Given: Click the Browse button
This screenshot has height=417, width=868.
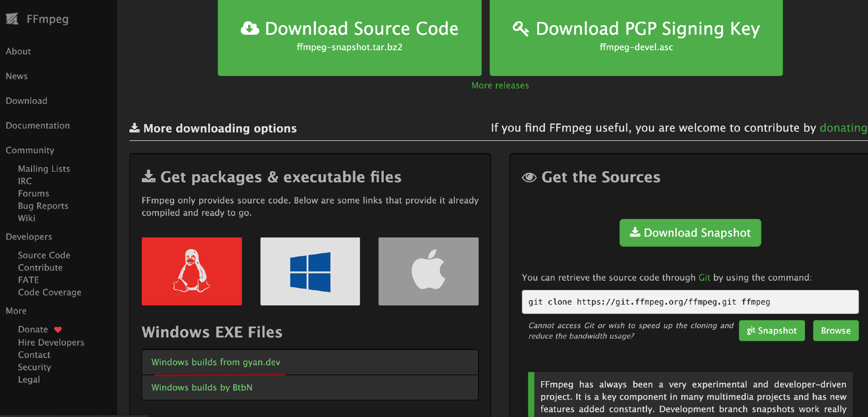Looking at the screenshot, I should coord(836,331).
